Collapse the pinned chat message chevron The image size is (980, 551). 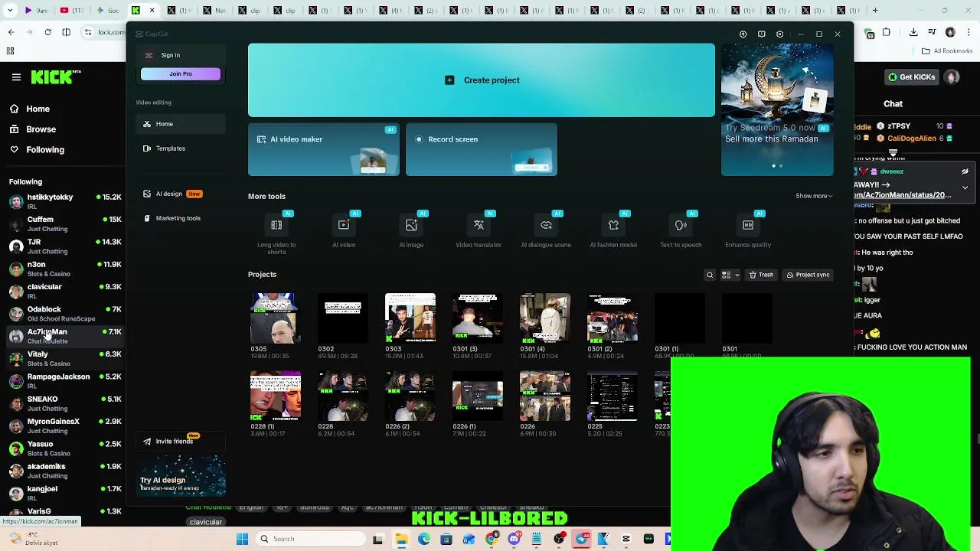tap(965, 187)
